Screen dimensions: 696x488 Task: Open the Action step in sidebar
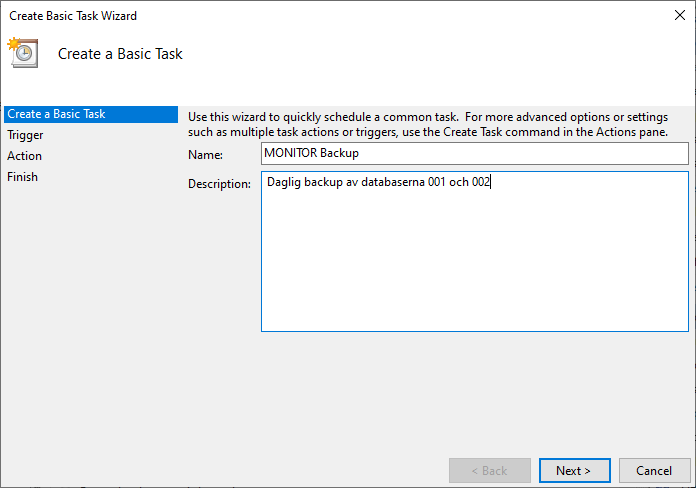click(24, 156)
